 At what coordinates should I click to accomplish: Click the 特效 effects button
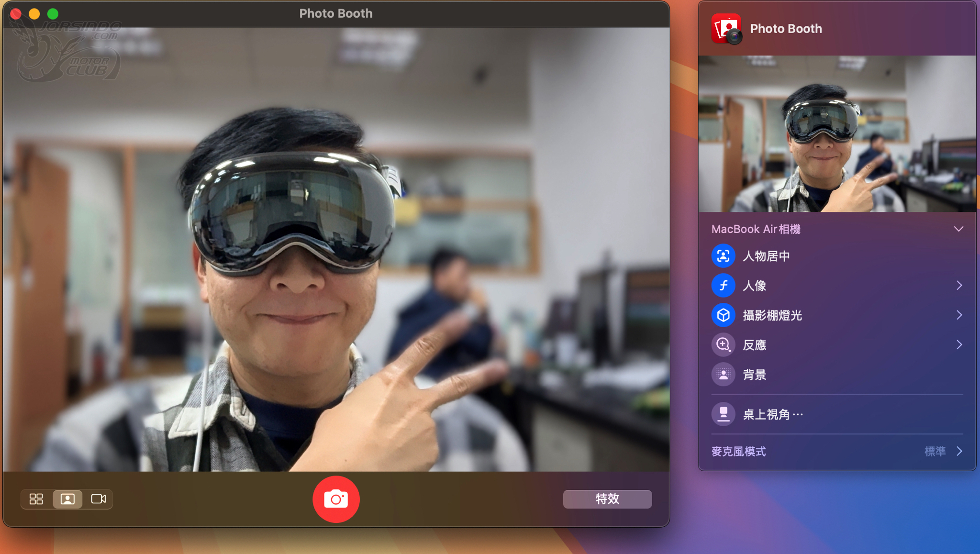tap(607, 499)
